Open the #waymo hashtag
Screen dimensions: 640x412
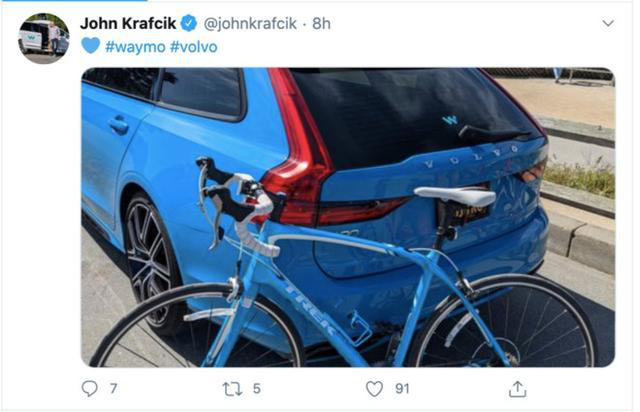pos(136,46)
